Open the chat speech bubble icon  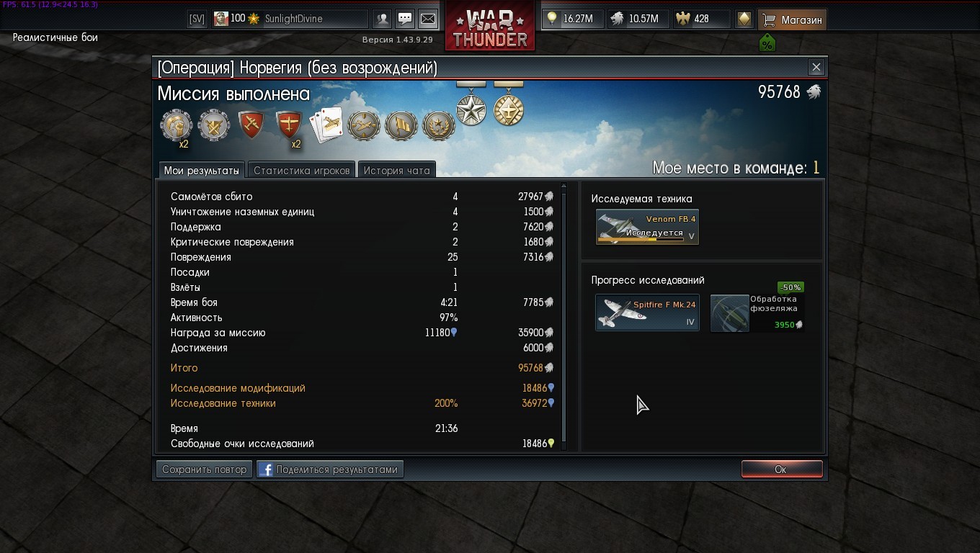coord(405,19)
